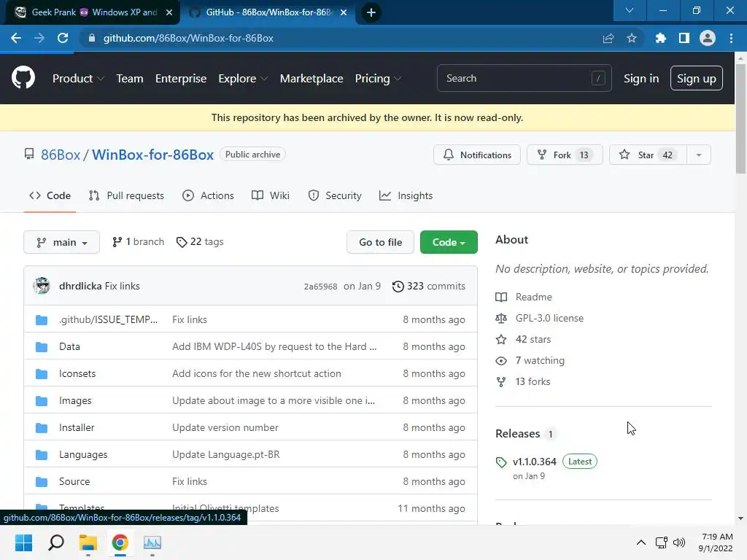Viewport: 747px width, 560px height.
Task: Switch to Geek Prank browser tab
Action: [93, 12]
